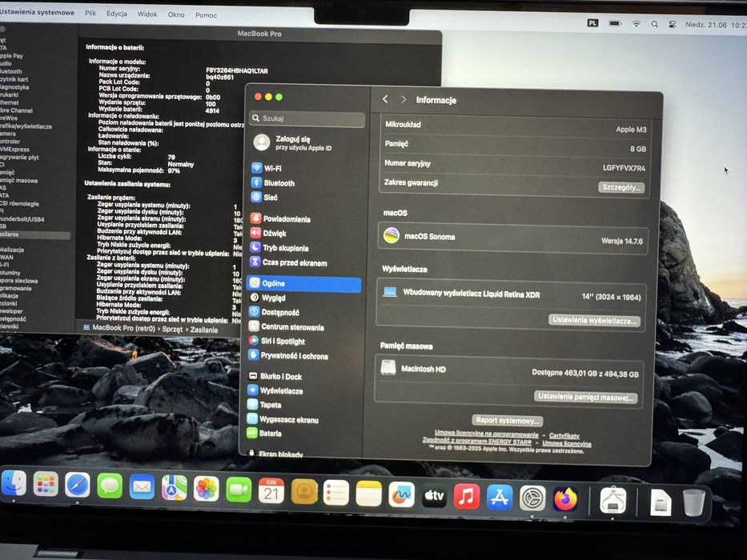
Task: Click macOS Sonoma version row
Action: click(x=513, y=238)
